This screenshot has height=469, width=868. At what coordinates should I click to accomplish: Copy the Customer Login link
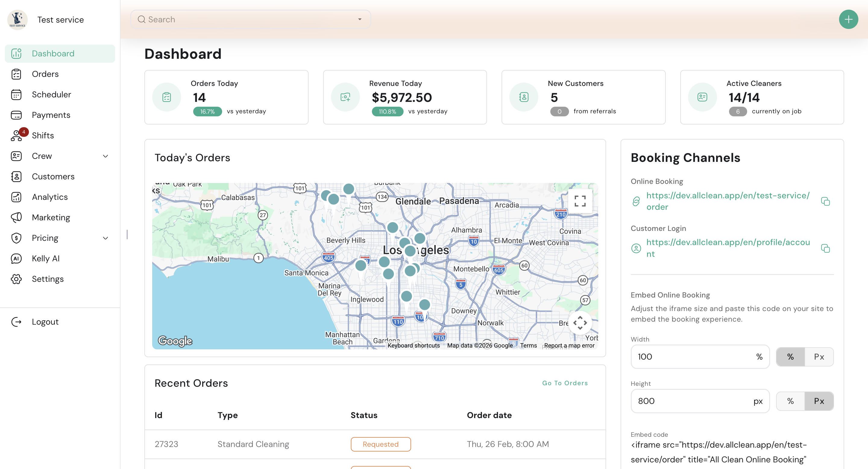coord(825,248)
